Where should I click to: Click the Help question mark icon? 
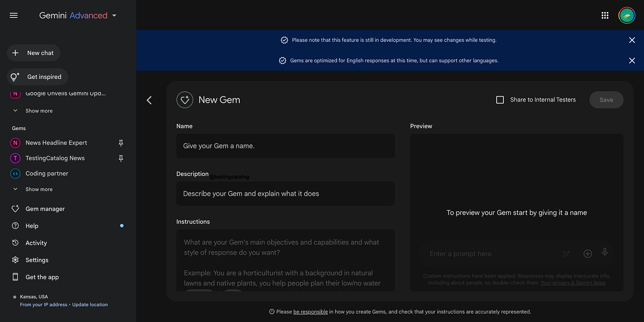(15, 226)
